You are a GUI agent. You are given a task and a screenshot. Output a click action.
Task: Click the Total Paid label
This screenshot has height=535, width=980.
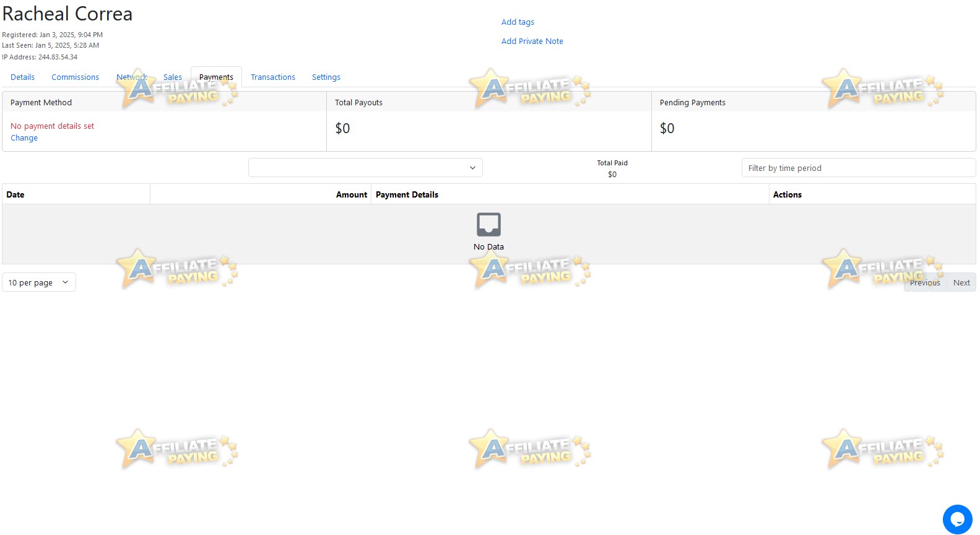[612, 163]
